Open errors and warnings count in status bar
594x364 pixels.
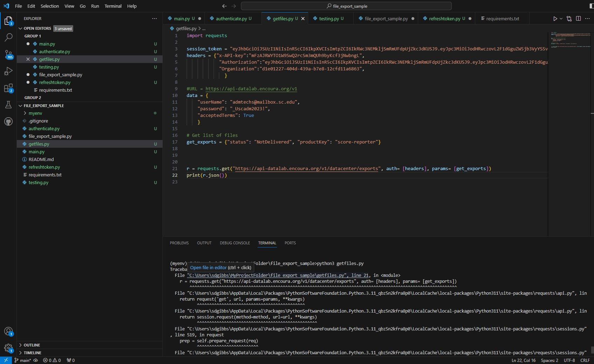[52, 360]
